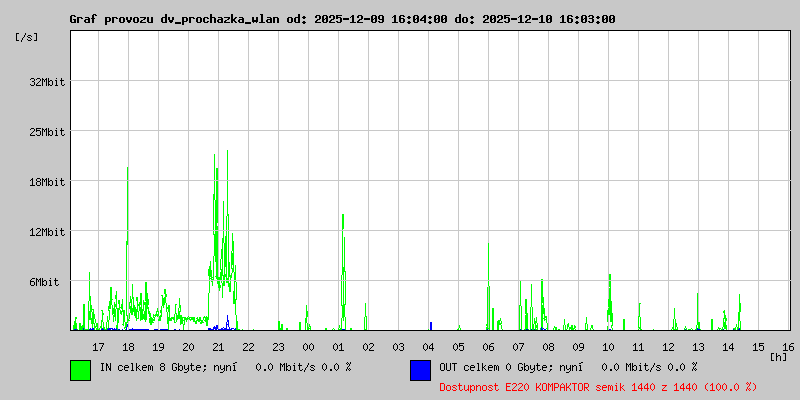The height and width of the screenshot is (400, 800).
Task: Click the blue OUT bar at hour 04
Action: click(431, 326)
